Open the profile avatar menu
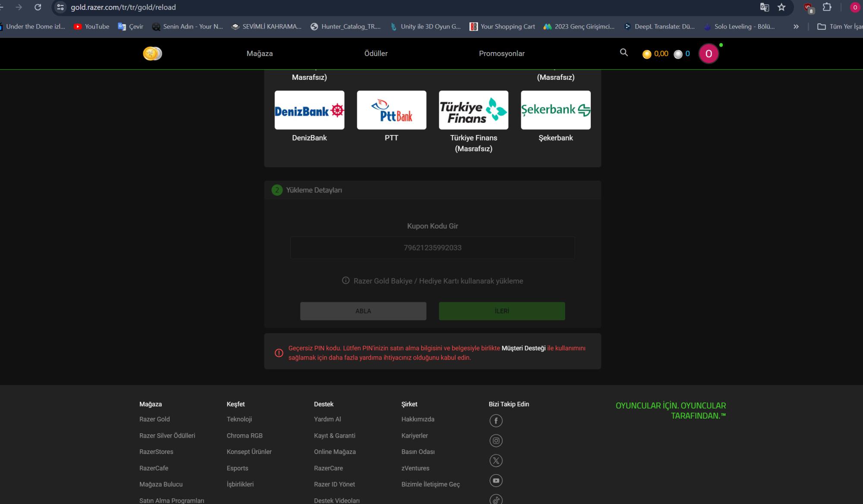The width and height of the screenshot is (863, 504). (x=708, y=53)
